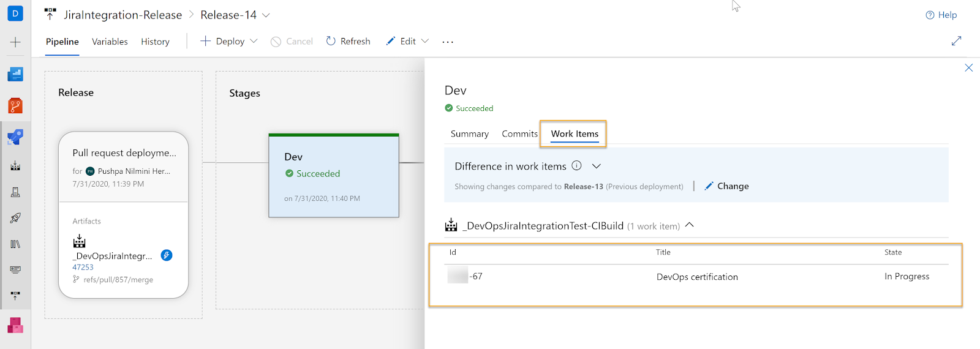Click Change to compare another release
Screen dimensions: 980x349
pos(727,186)
